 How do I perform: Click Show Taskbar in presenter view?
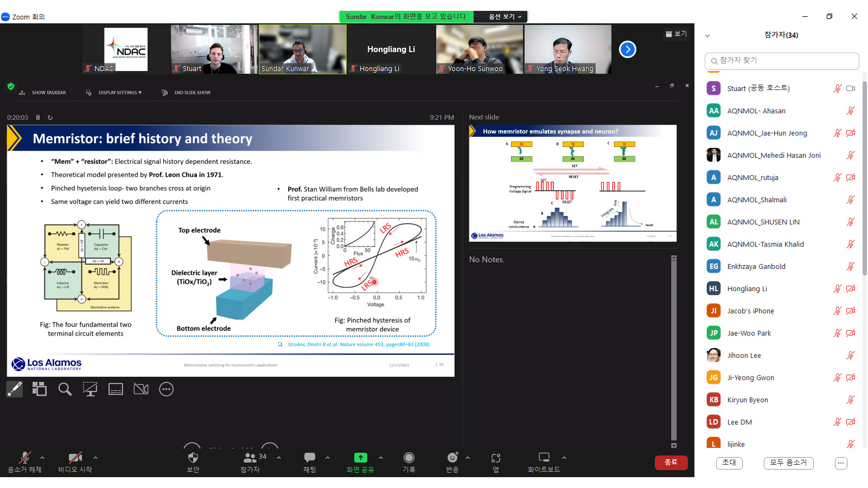(43, 93)
